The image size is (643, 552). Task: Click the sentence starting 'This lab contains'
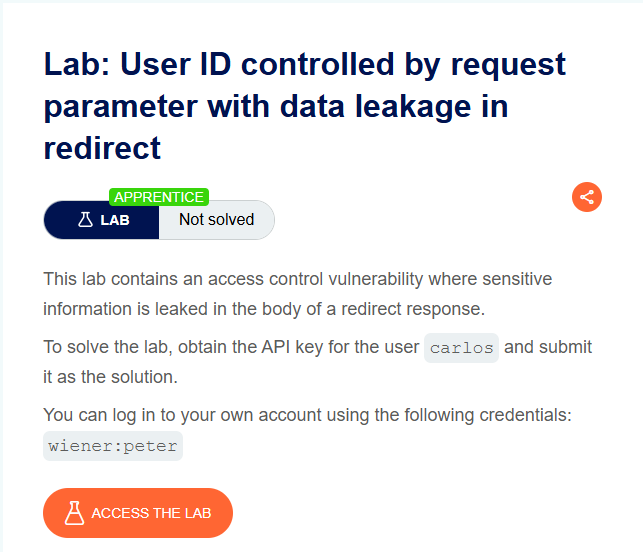coord(298,279)
